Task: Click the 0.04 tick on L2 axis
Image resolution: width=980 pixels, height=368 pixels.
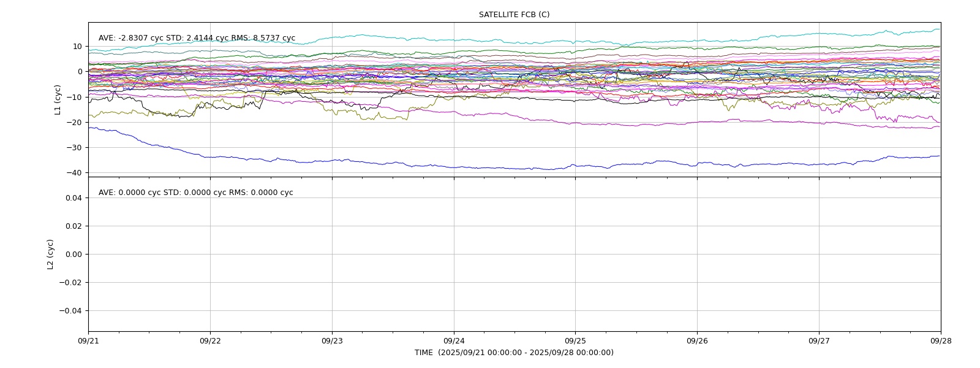Action: [x=73, y=198]
